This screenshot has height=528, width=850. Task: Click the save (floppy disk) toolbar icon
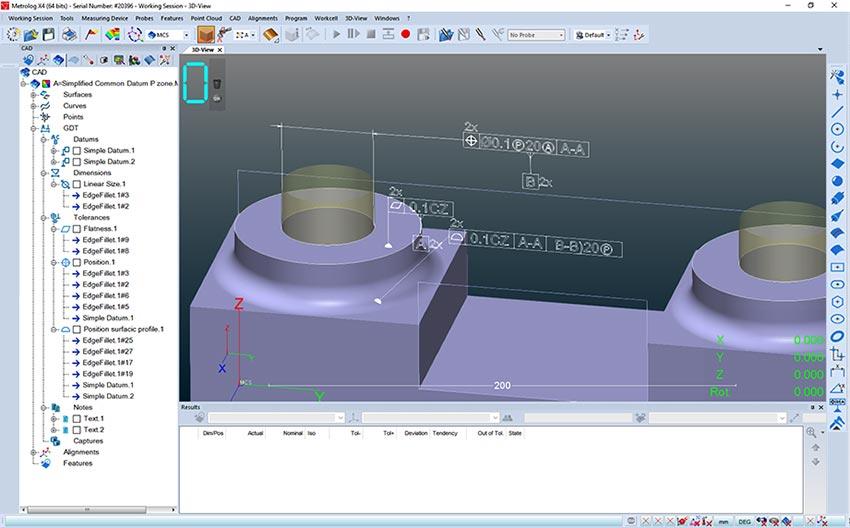click(51, 34)
